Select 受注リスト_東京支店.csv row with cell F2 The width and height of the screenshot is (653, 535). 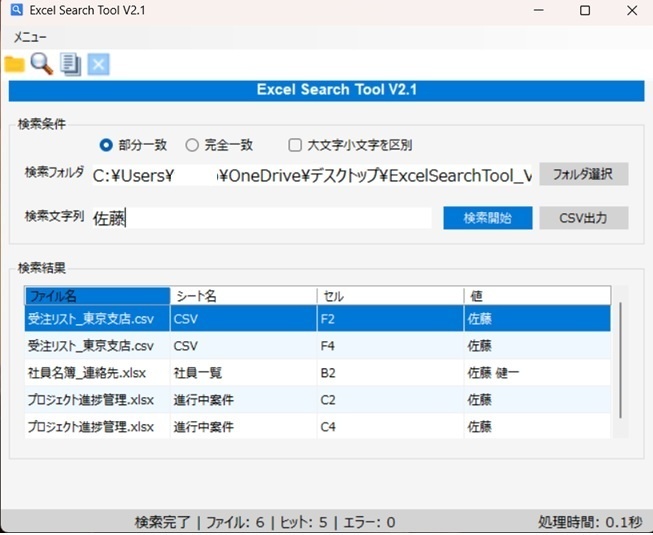(x=318, y=319)
